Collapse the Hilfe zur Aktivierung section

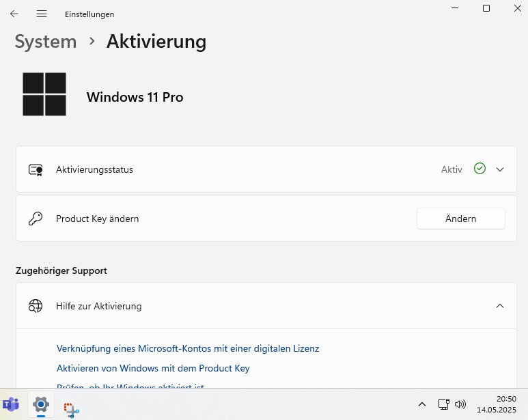(x=500, y=306)
